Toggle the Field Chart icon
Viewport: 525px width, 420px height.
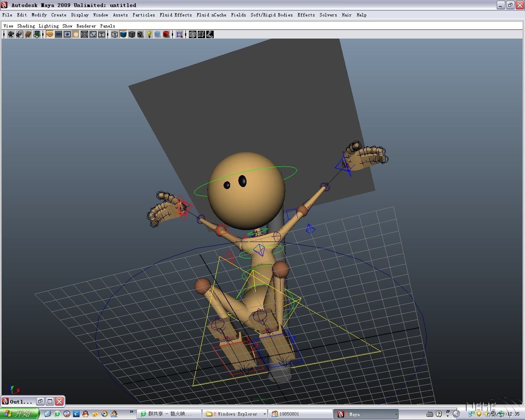coord(84,34)
